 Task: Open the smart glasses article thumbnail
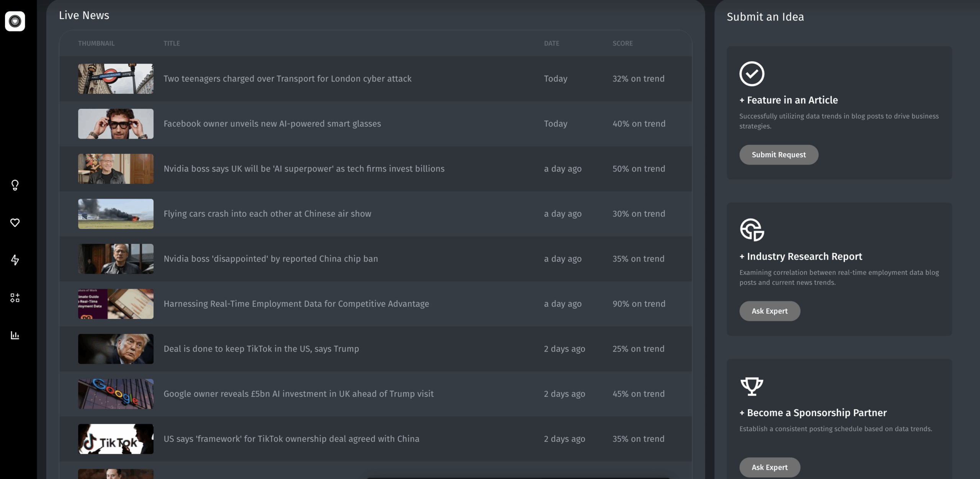point(116,124)
